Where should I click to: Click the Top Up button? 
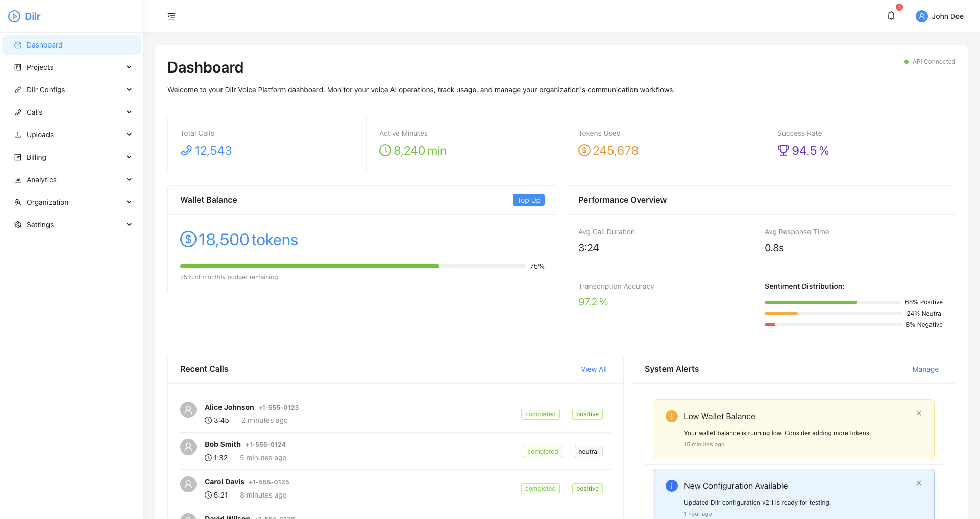click(x=528, y=200)
